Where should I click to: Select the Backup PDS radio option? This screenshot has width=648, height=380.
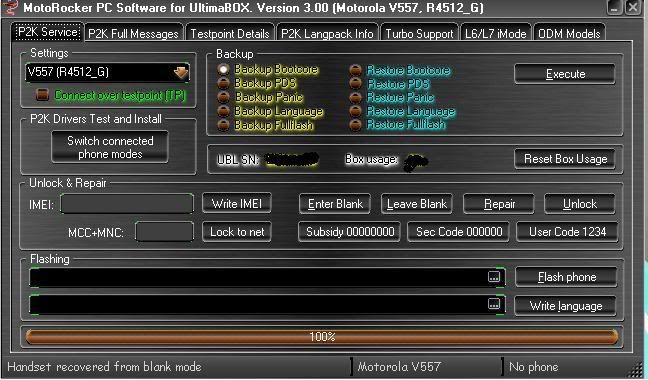pyautogui.click(x=223, y=83)
